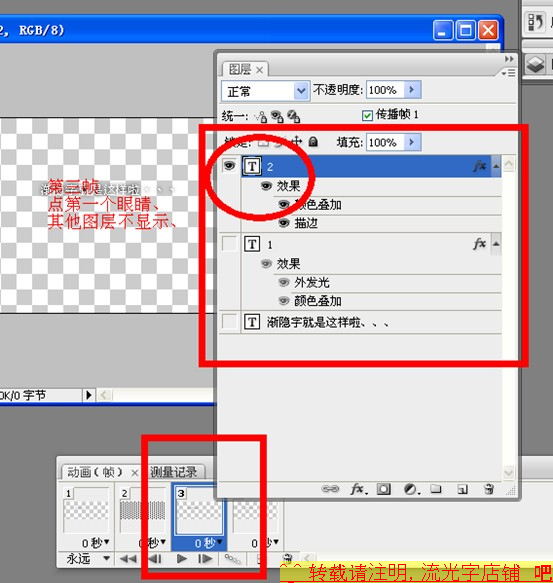Click the fx badge on layer 2
The image size is (553, 583).
(480, 165)
